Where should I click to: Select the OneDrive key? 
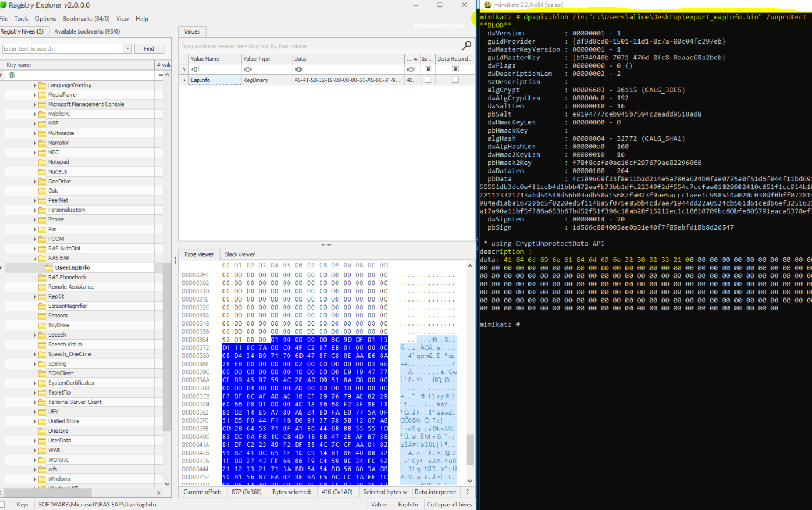(59, 181)
